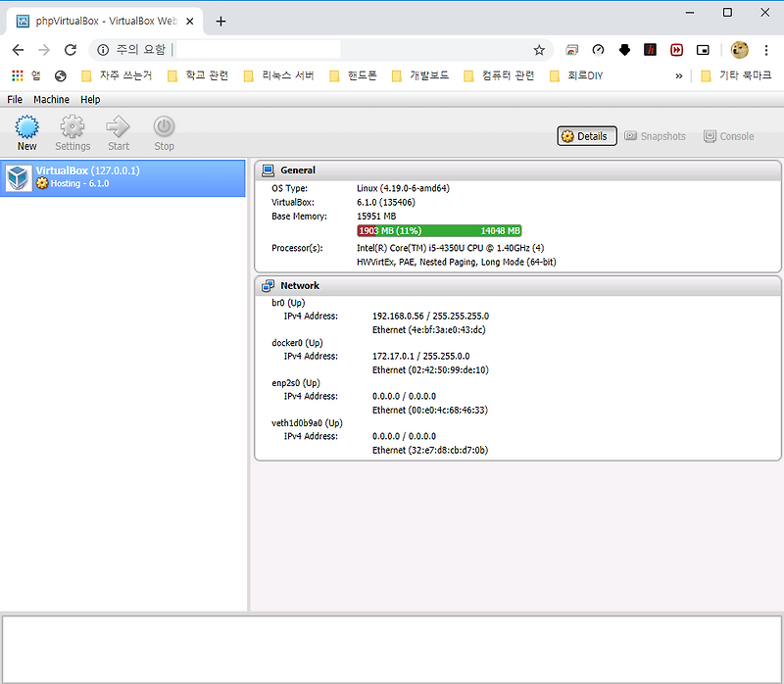Open the 자주 쓰는거 bookmark folder

117,75
